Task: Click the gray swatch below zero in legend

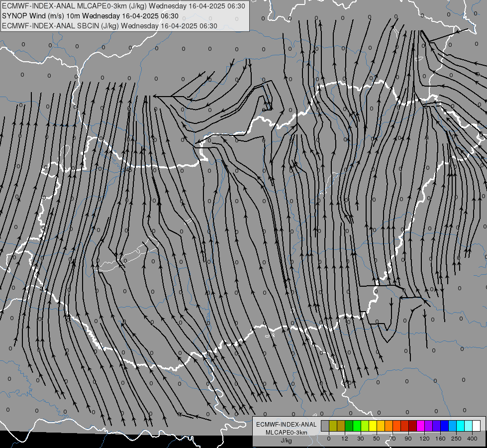Action: point(325,426)
